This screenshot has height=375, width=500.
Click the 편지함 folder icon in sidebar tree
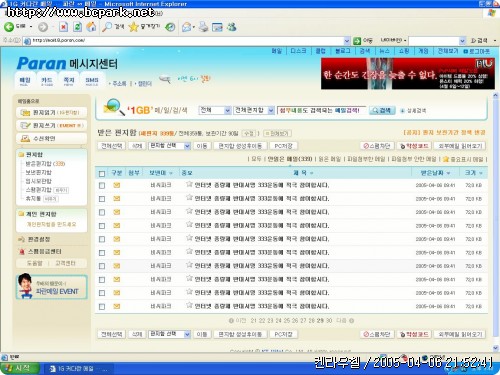coord(21,155)
